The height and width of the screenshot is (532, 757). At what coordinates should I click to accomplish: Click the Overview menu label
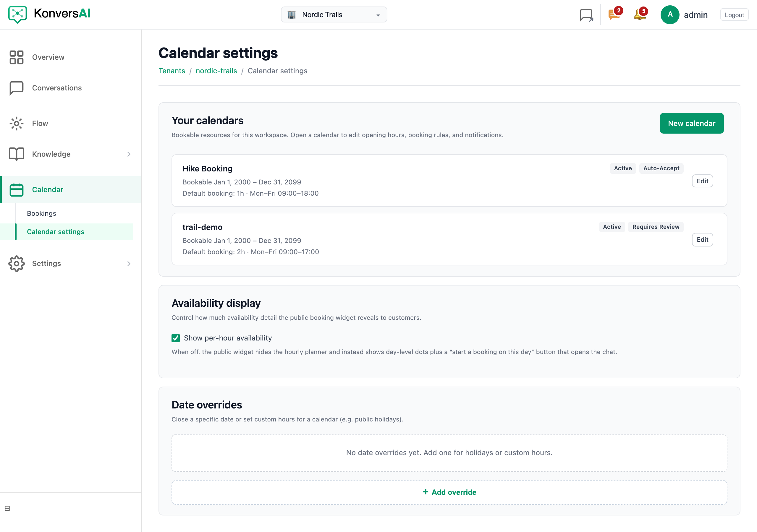[48, 57]
